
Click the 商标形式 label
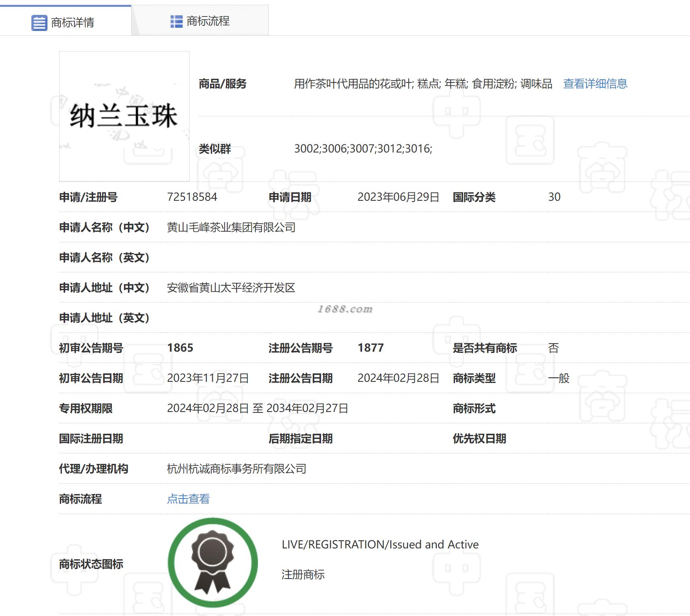pyautogui.click(x=474, y=408)
